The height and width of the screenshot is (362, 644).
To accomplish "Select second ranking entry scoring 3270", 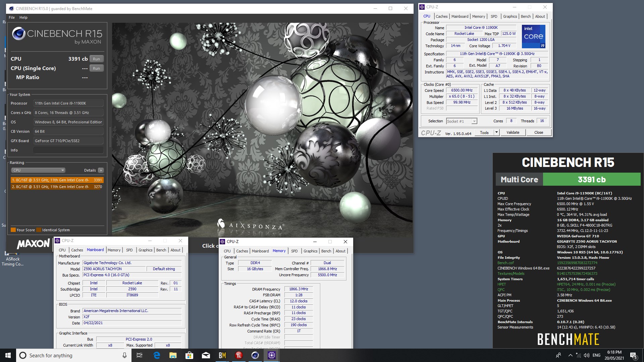I will coord(57,187).
